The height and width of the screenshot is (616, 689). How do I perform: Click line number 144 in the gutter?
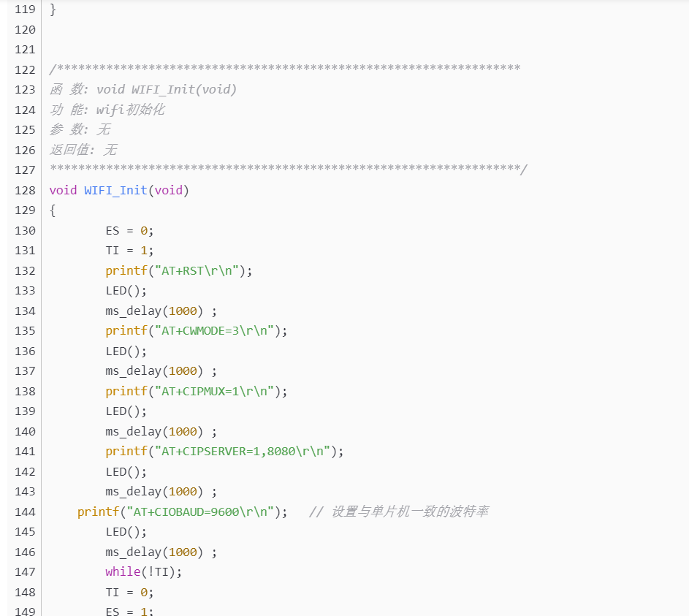(25, 512)
